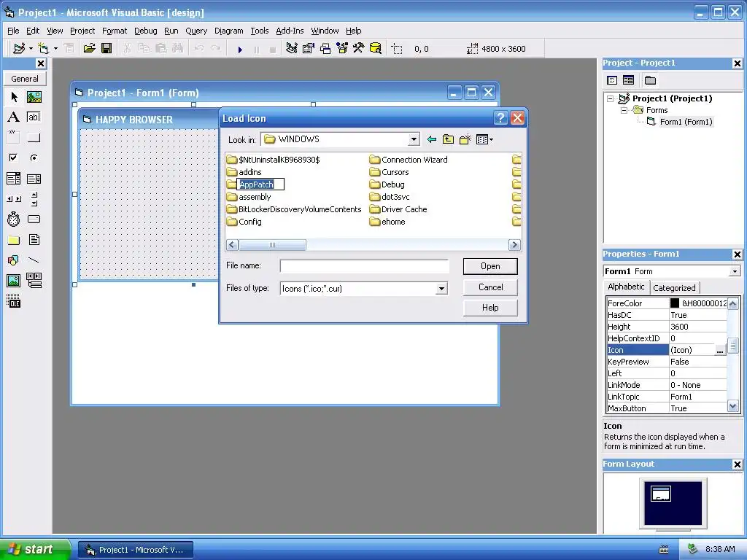Select the DirListBox folder tool

(14, 240)
